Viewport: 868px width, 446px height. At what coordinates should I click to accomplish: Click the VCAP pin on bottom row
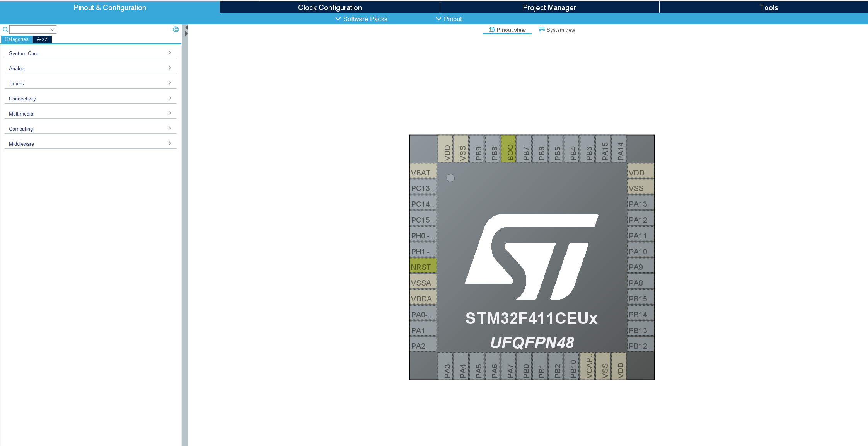point(588,366)
